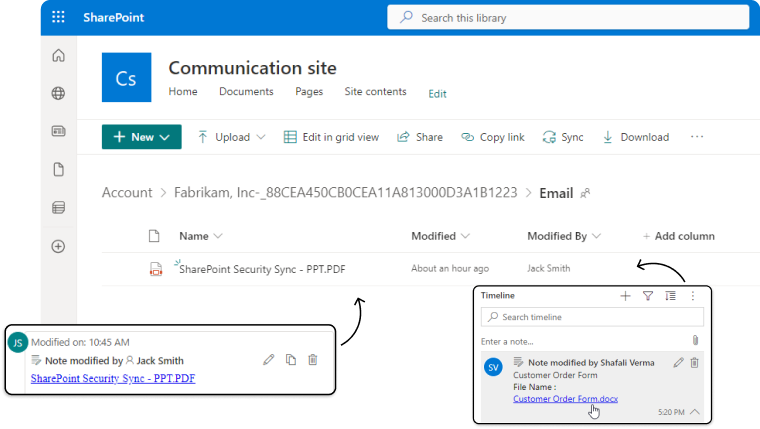This screenshot has height=429, width=760.
Task: Click the attachment paperclip in timeline note
Action: click(696, 341)
